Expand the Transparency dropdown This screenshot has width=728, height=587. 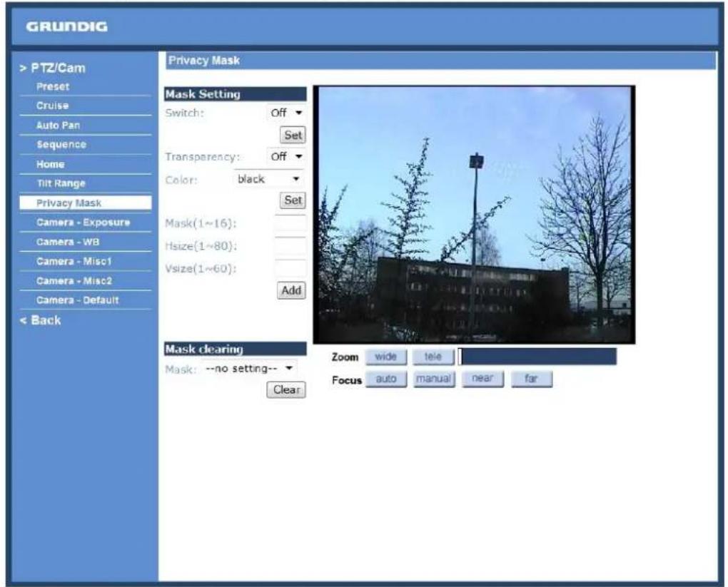[x=286, y=157]
